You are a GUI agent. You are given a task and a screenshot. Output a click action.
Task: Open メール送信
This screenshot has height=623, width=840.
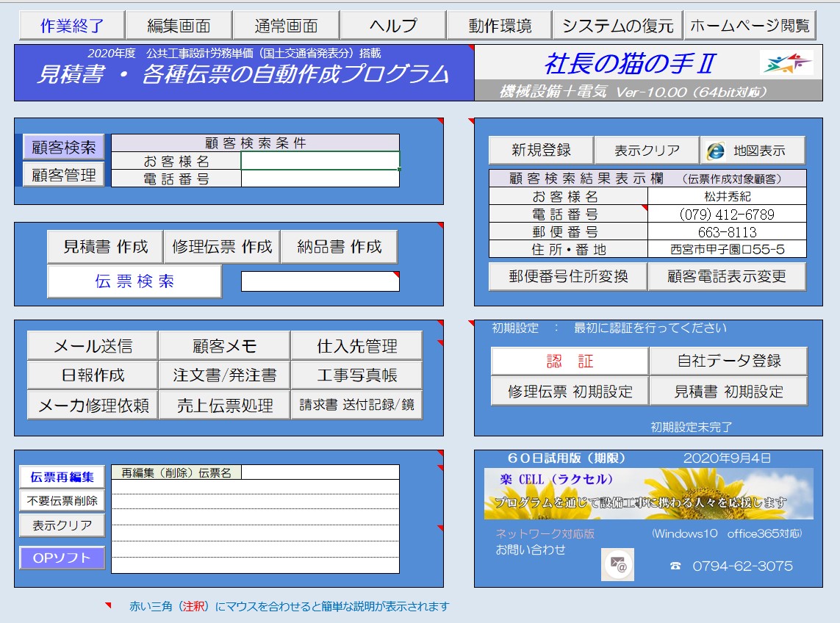pyautogui.click(x=93, y=346)
